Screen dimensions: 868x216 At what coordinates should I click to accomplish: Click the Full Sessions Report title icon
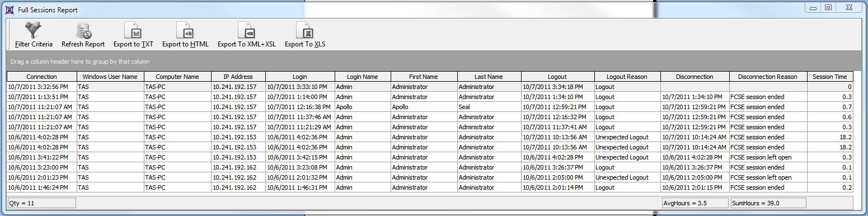tap(9, 10)
